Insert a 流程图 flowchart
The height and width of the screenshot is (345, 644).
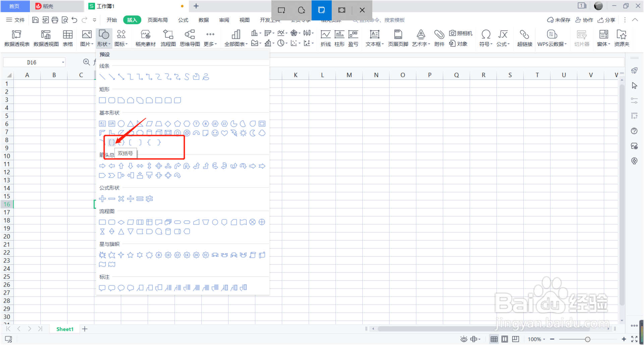(x=168, y=38)
